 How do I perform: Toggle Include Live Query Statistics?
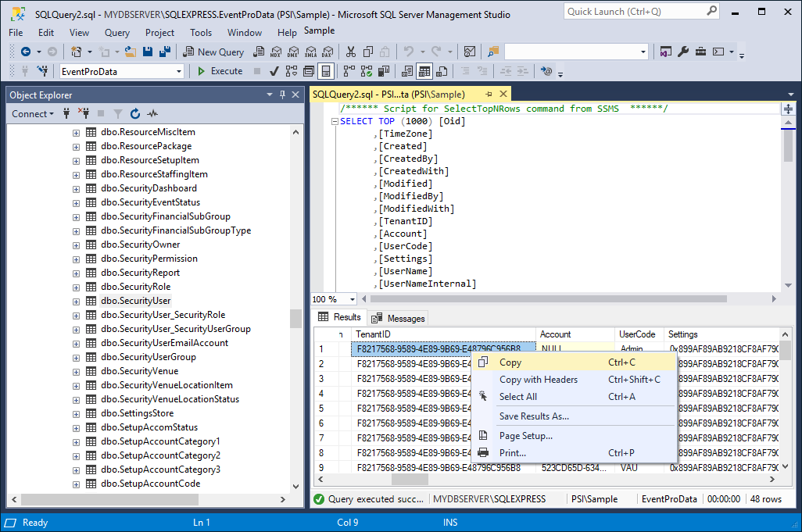pos(367,71)
